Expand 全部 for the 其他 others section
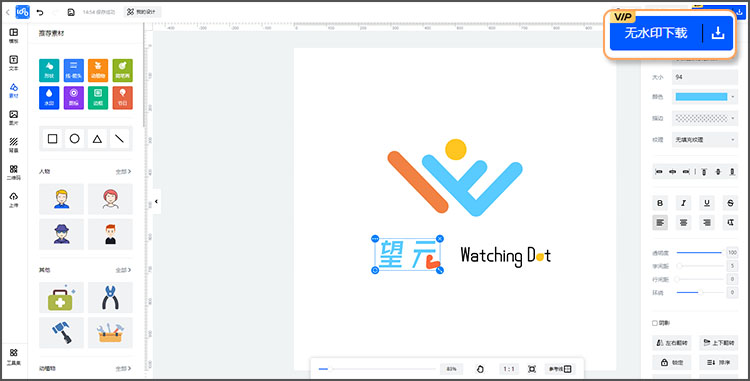 (x=123, y=270)
